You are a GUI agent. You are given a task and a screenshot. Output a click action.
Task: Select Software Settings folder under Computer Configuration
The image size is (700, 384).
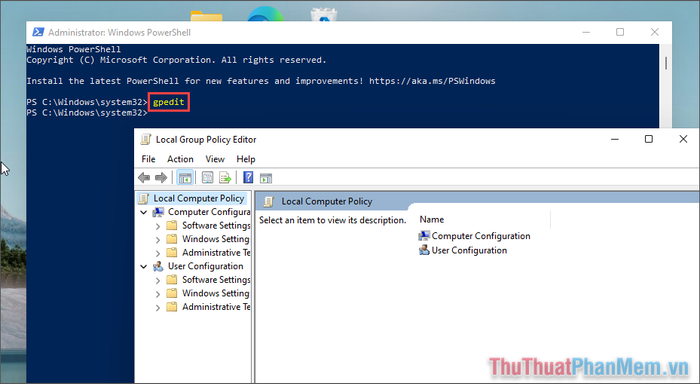[216, 225]
